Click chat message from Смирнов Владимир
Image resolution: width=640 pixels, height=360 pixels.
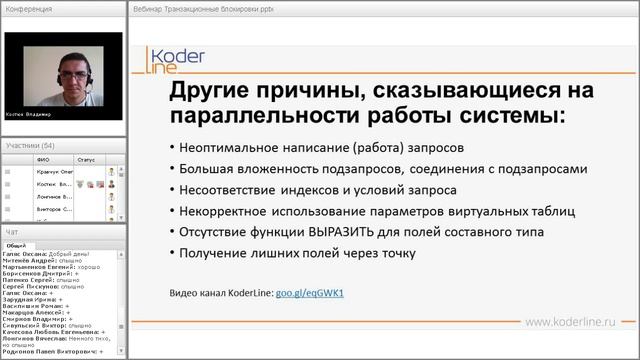click(38, 319)
